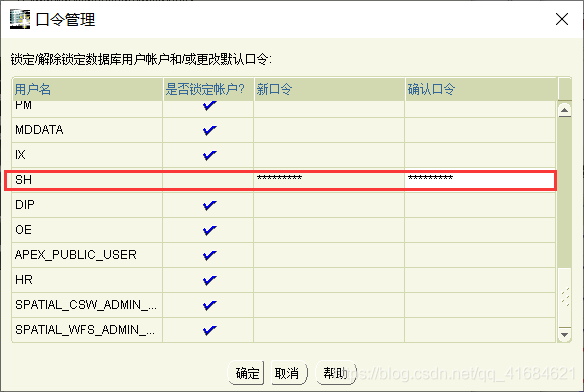Toggle the lock checkmark for HR

point(209,280)
